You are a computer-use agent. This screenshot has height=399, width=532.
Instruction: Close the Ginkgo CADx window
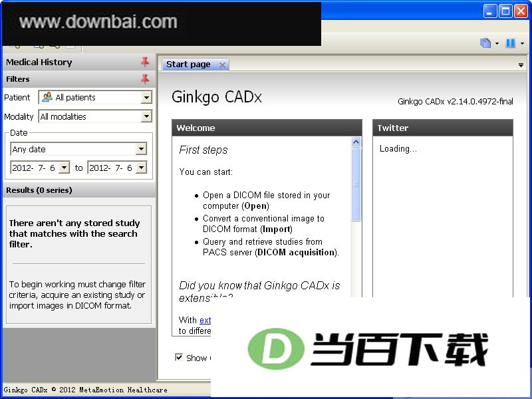[x=521, y=11]
